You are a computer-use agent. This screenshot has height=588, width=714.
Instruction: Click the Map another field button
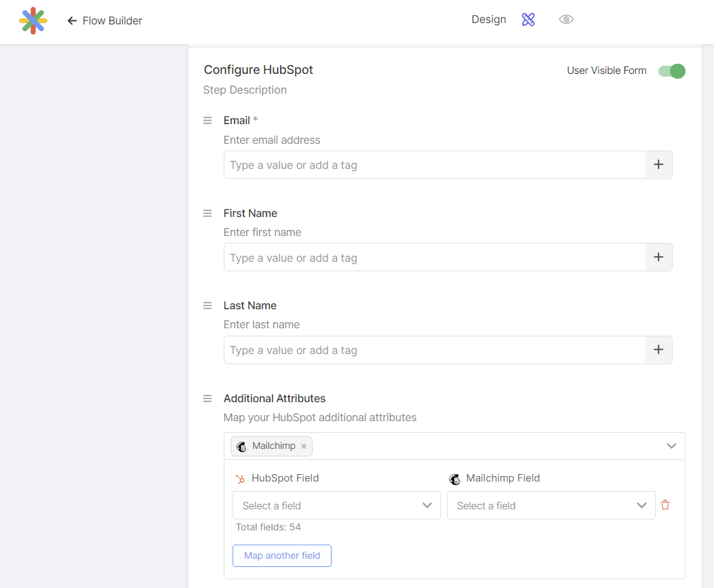281,555
